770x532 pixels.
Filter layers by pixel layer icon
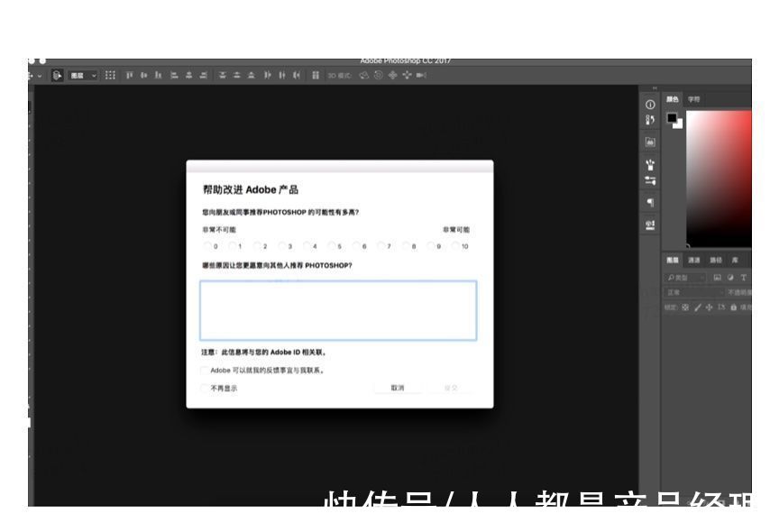pyautogui.click(x=717, y=278)
